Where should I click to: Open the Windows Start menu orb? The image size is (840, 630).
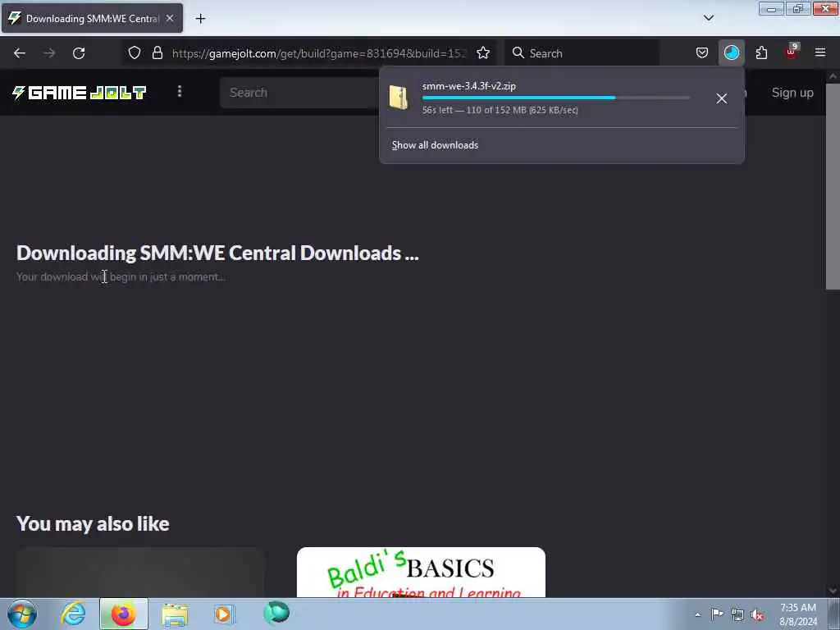click(x=22, y=614)
